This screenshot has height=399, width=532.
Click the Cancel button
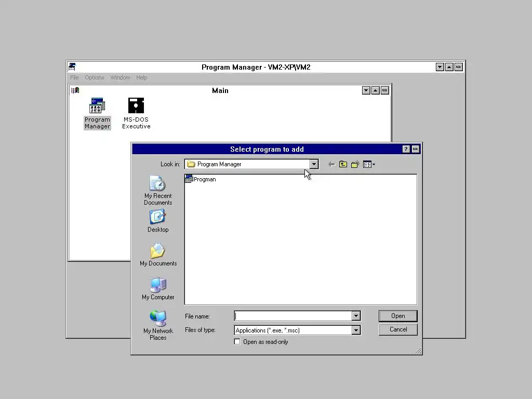(x=398, y=329)
